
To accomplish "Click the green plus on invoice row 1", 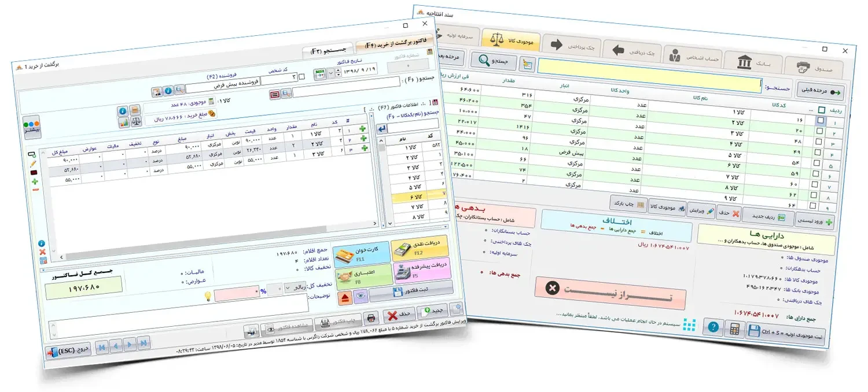I will (363, 128).
